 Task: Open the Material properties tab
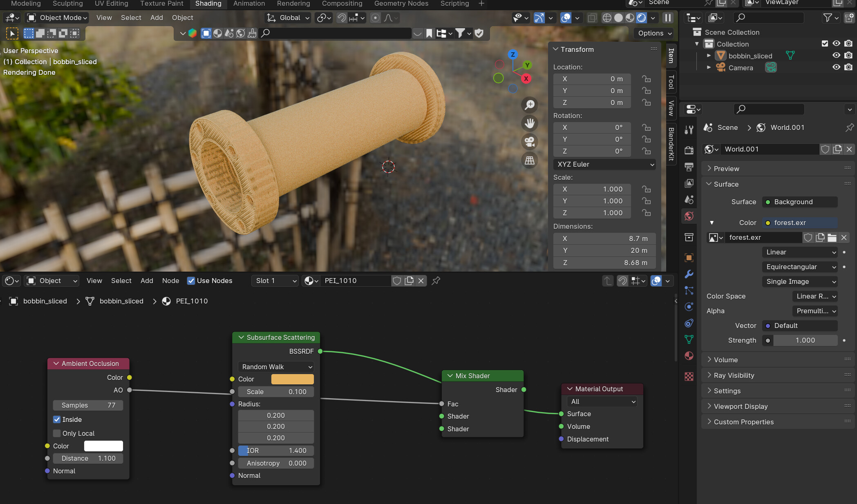pos(689,356)
